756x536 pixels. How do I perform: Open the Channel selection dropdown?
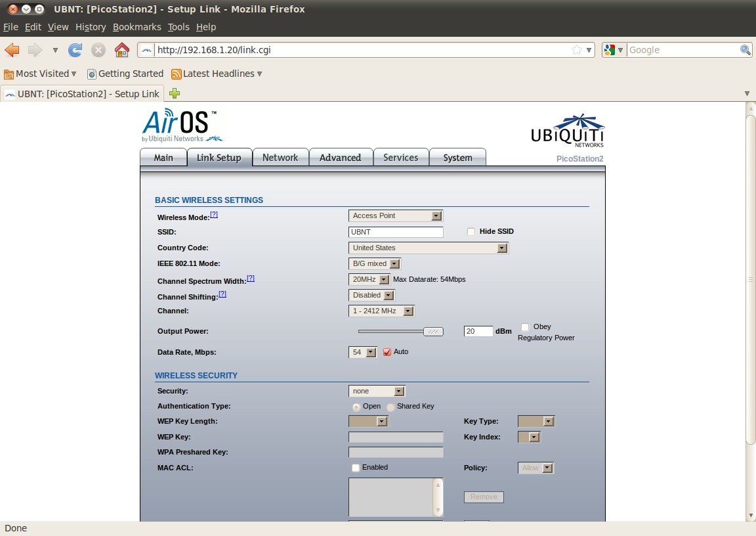coord(381,311)
